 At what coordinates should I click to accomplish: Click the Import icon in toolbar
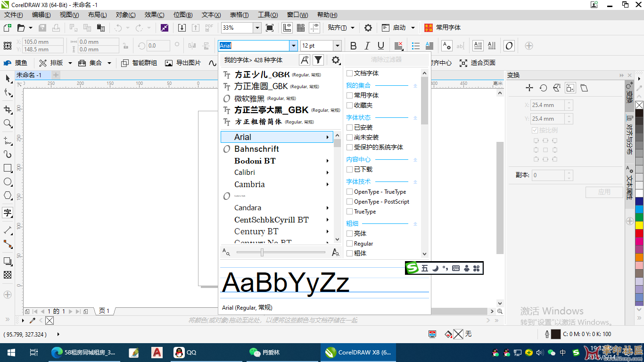pos(182,28)
